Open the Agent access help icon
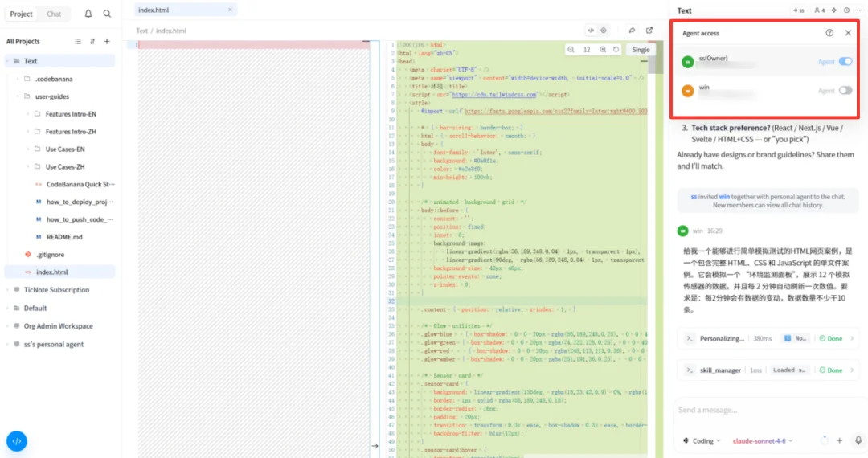 point(829,33)
